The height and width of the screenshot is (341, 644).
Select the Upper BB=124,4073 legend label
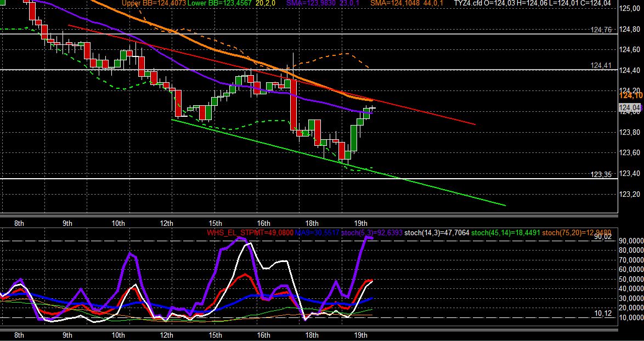pos(154,3)
